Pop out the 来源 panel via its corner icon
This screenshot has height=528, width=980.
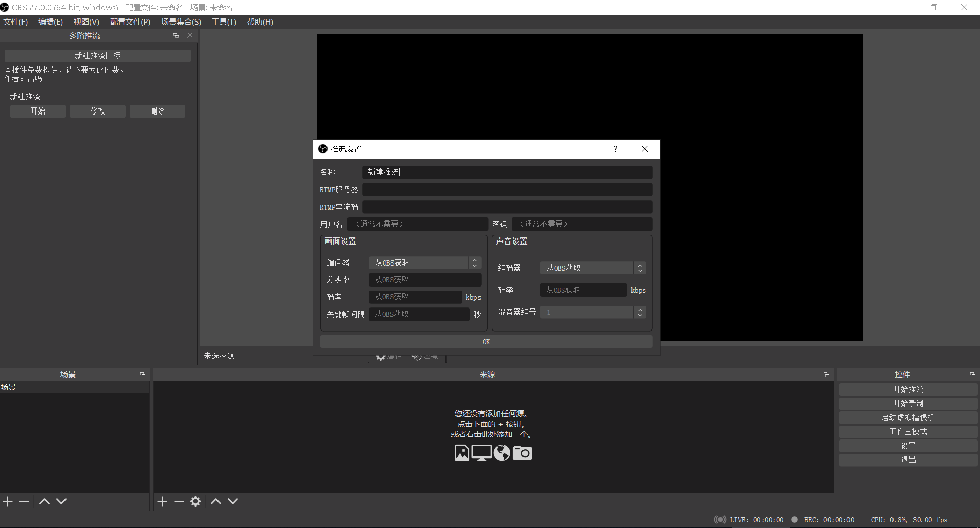(825, 374)
